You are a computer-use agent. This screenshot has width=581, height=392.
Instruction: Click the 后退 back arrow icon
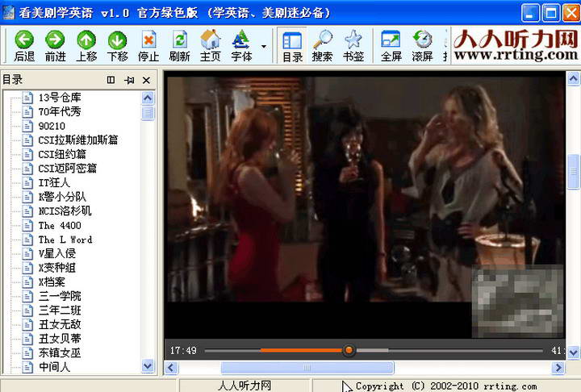point(24,40)
